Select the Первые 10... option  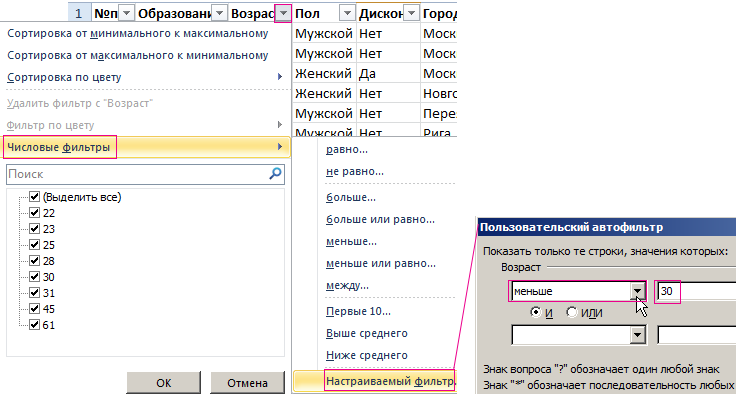pos(359,311)
